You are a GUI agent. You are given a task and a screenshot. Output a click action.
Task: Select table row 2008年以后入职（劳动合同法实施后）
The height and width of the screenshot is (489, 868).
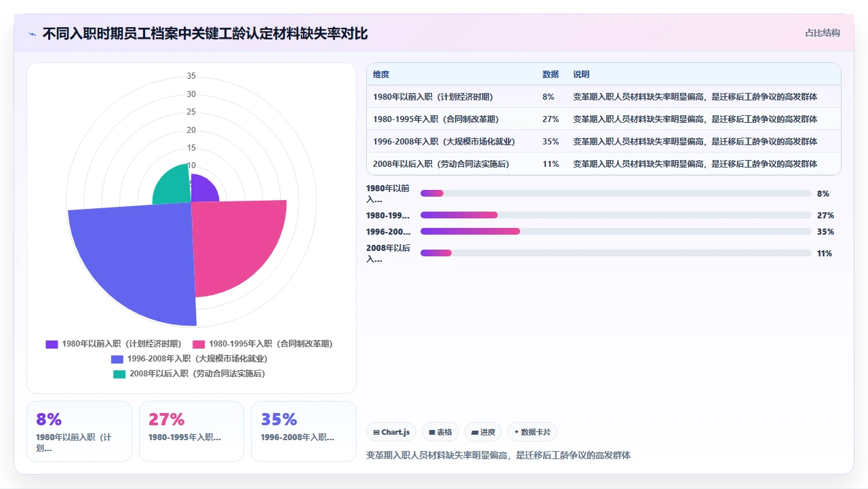(x=604, y=163)
